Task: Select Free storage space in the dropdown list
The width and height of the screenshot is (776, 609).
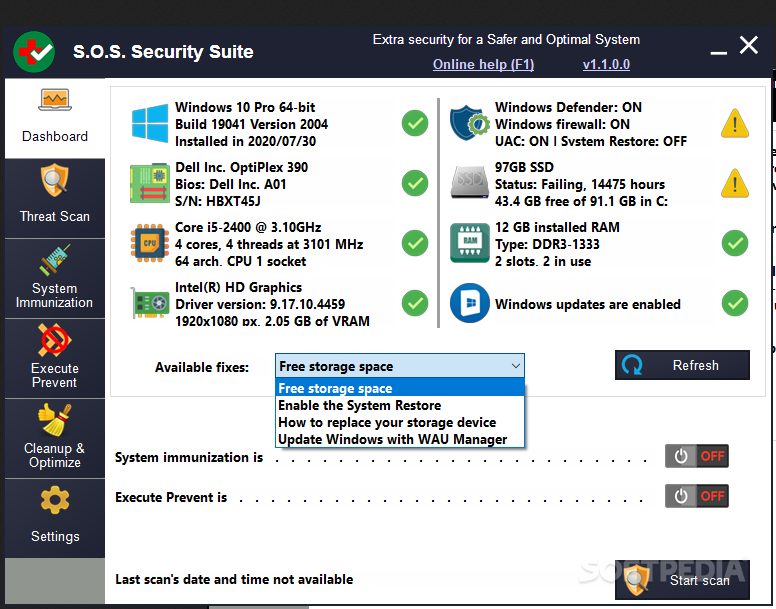Action: point(400,388)
